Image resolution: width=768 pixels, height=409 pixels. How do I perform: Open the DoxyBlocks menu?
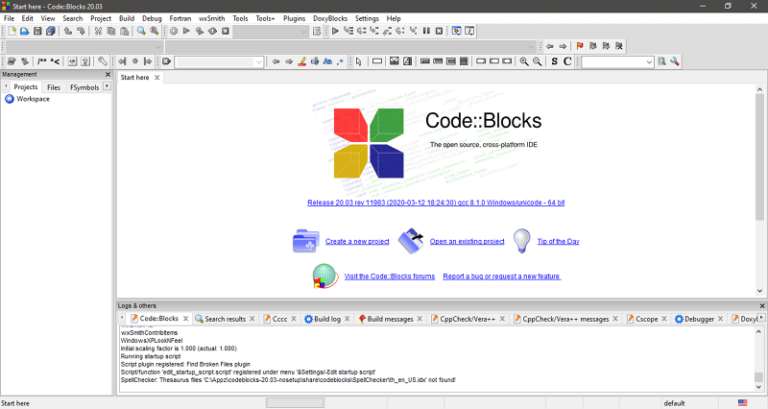tap(330, 18)
